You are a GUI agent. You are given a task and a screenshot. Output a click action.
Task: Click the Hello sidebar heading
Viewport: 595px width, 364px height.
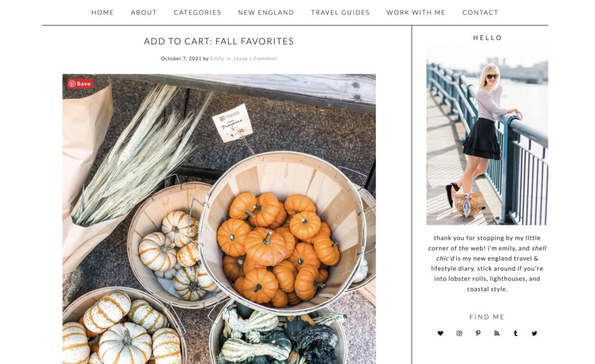pos(488,38)
